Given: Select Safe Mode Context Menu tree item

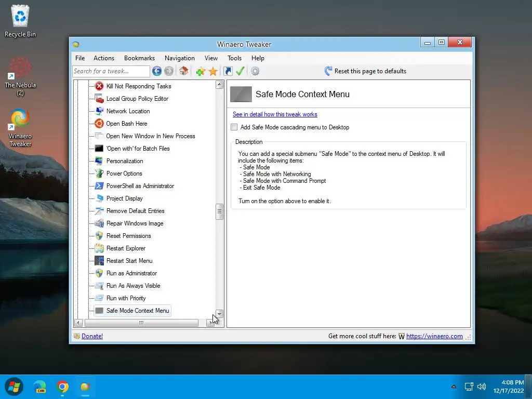Looking at the screenshot, I should pos(132,311).
